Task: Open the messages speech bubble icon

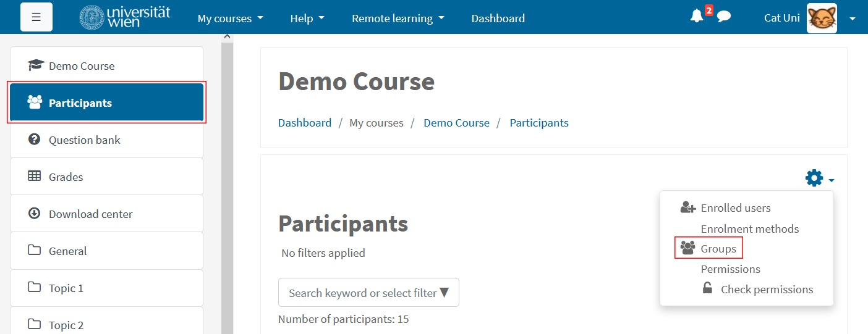Action: (724, 17)
